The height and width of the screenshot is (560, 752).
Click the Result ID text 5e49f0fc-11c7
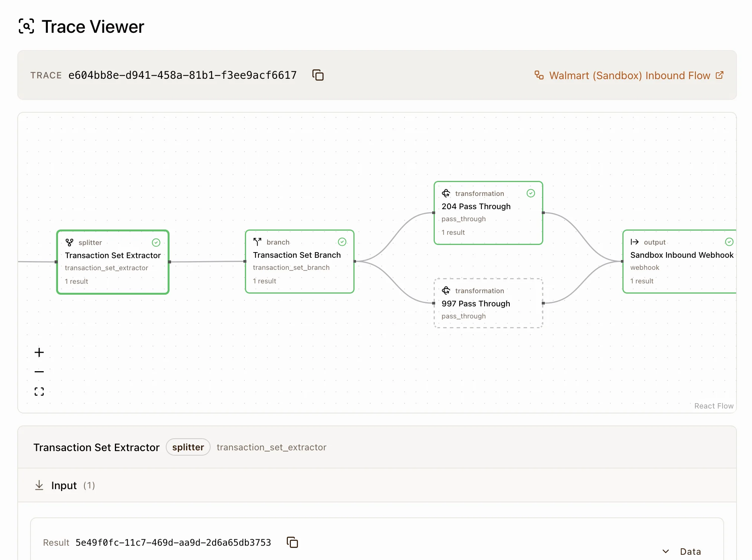coord(173,543)
